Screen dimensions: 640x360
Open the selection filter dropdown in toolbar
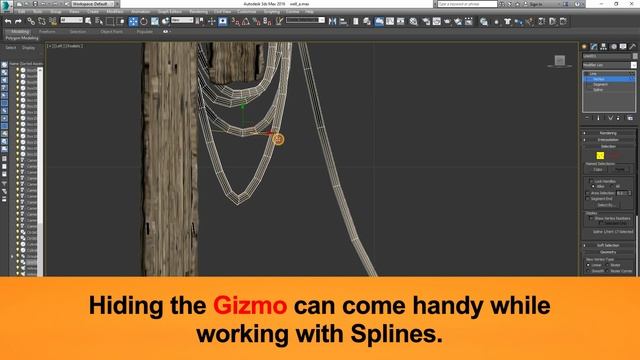point(71,20)
